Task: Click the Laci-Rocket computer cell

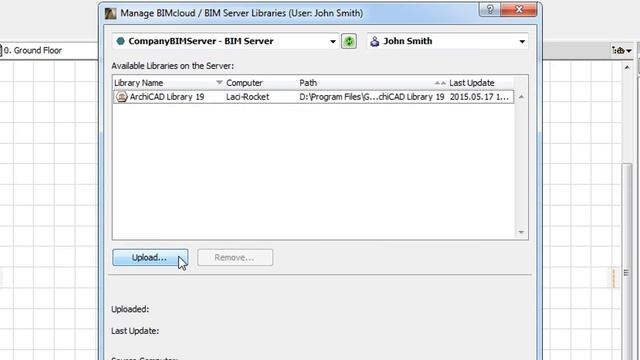Action: click(247, 97)
